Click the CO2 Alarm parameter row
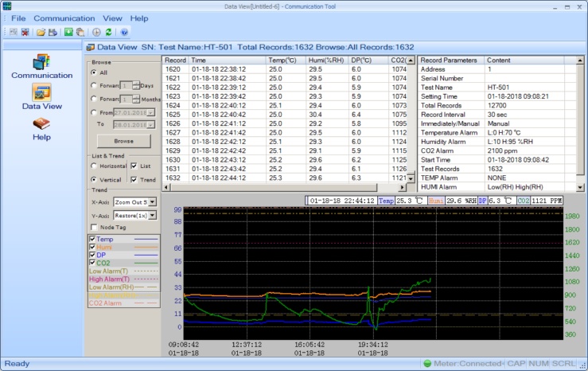The height and width of the screenshot is (371, 588). pos(496,150)
